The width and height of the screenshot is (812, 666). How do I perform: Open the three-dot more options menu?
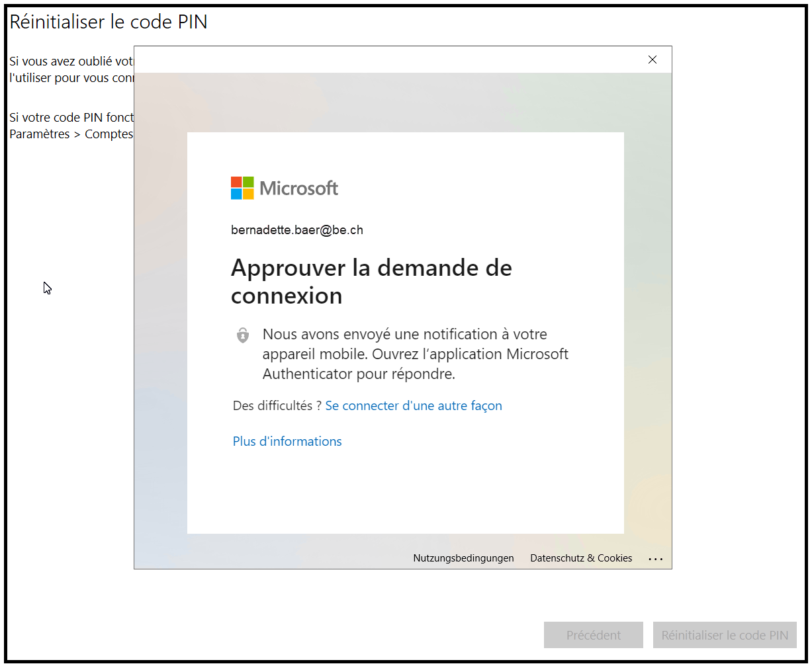tap(655, 559)
